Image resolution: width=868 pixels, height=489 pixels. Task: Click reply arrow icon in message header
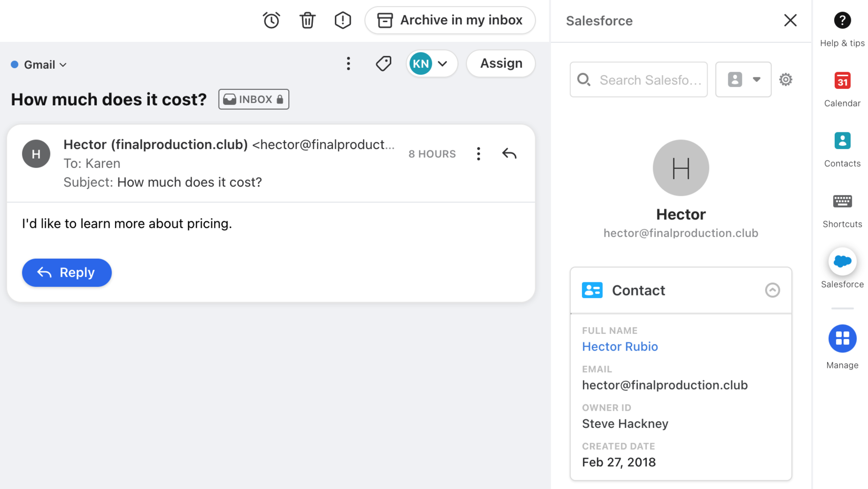coord(509,154)
